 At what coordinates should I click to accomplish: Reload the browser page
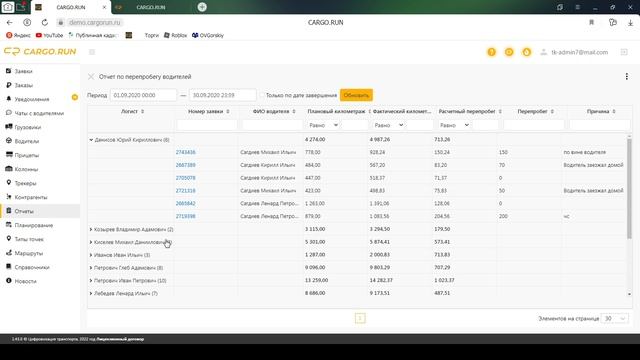click(x=44, y=22)
